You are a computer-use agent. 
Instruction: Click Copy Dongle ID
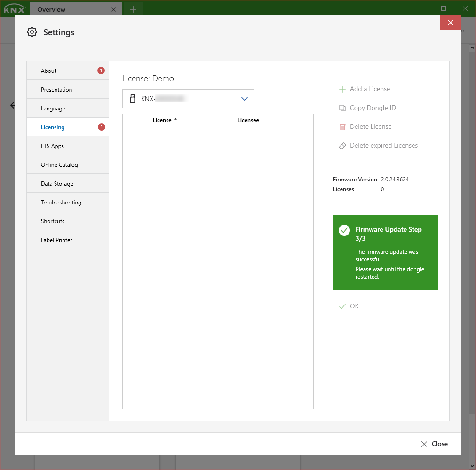tap(367, 108)
